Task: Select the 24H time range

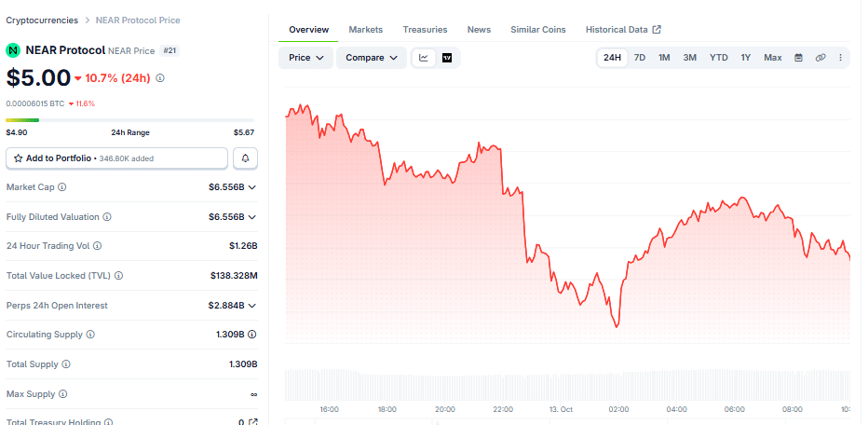Action: click(612, 58)
